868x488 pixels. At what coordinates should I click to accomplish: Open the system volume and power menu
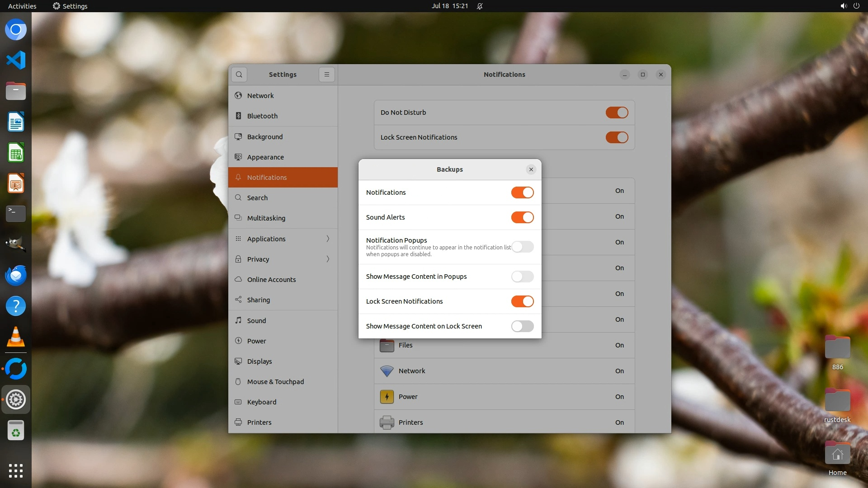[x=849, y=6]
